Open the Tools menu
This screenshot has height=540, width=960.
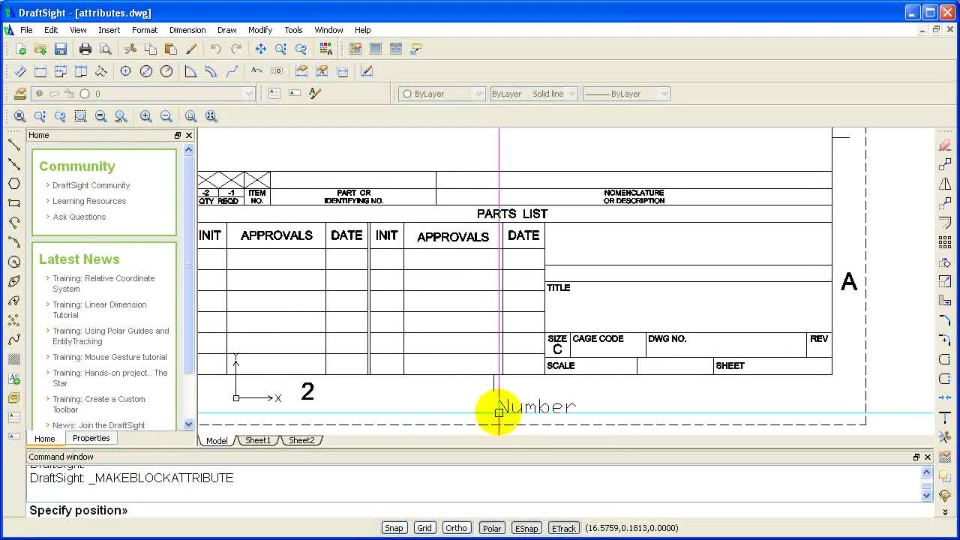coord(293,30)
